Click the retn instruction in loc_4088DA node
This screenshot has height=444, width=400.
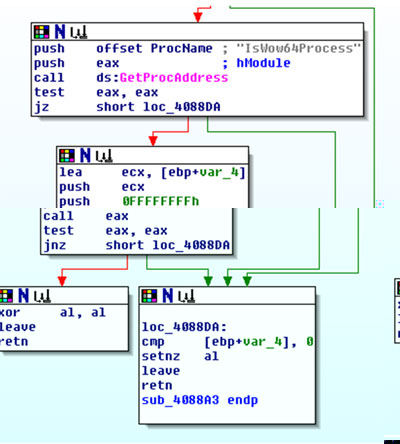[x=157, y=386]
